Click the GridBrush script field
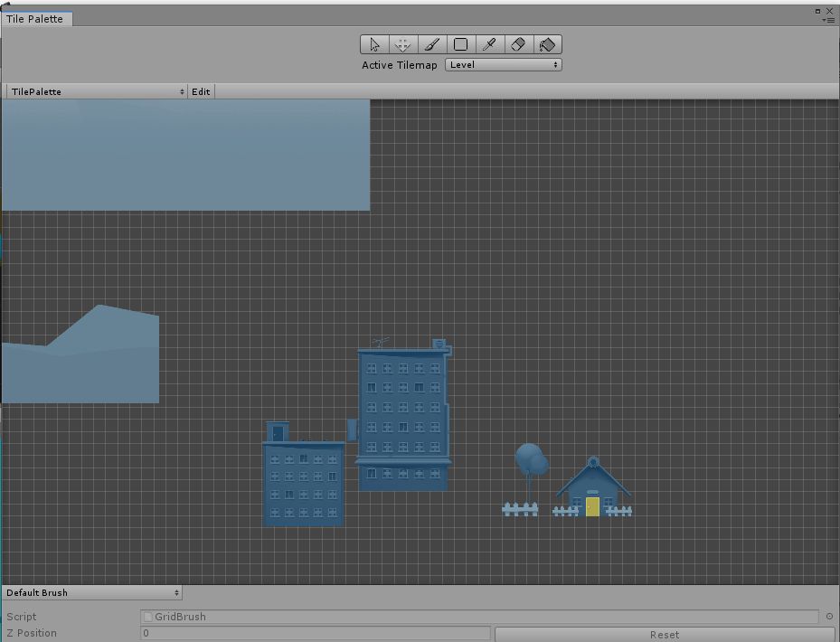This screenshot has width=840, height=642. [479, 617]
